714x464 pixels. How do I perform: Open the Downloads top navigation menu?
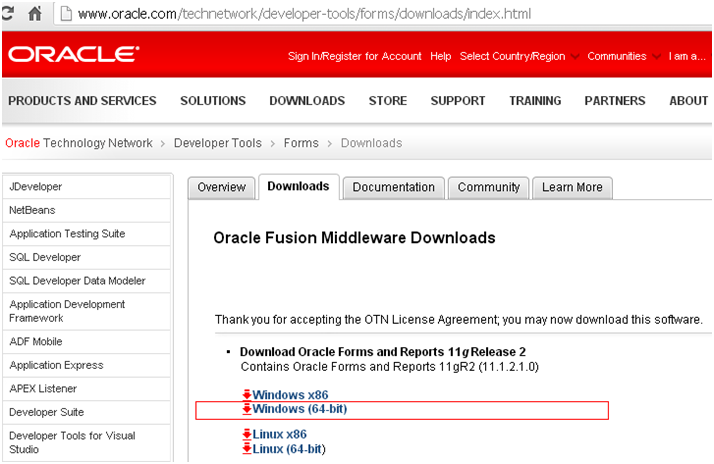(307, 101)
